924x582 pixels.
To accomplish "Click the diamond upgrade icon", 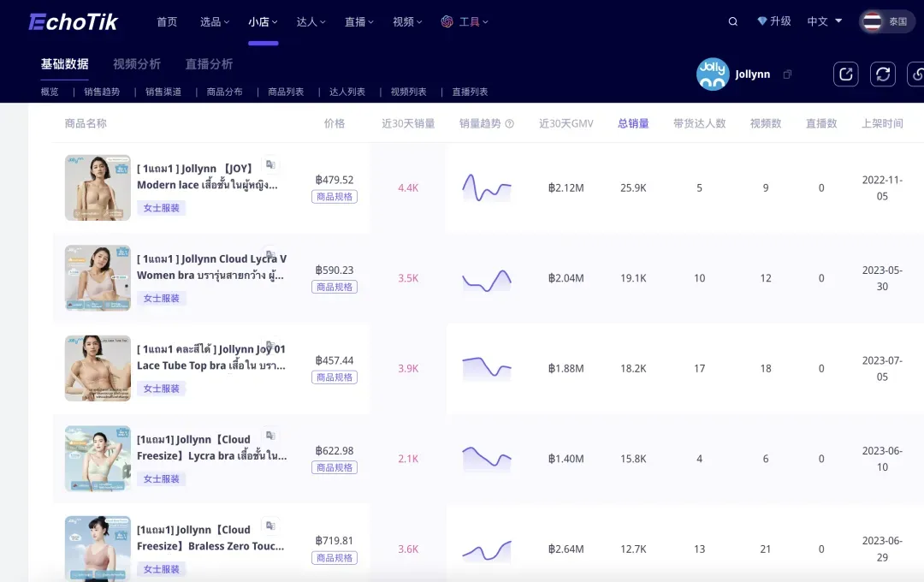I will click(762, 21).
